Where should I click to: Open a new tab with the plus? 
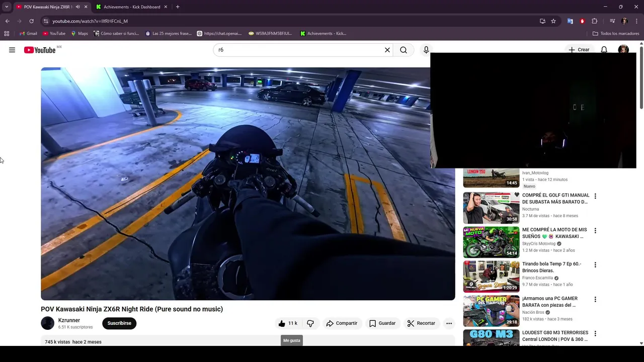point(178,7)
